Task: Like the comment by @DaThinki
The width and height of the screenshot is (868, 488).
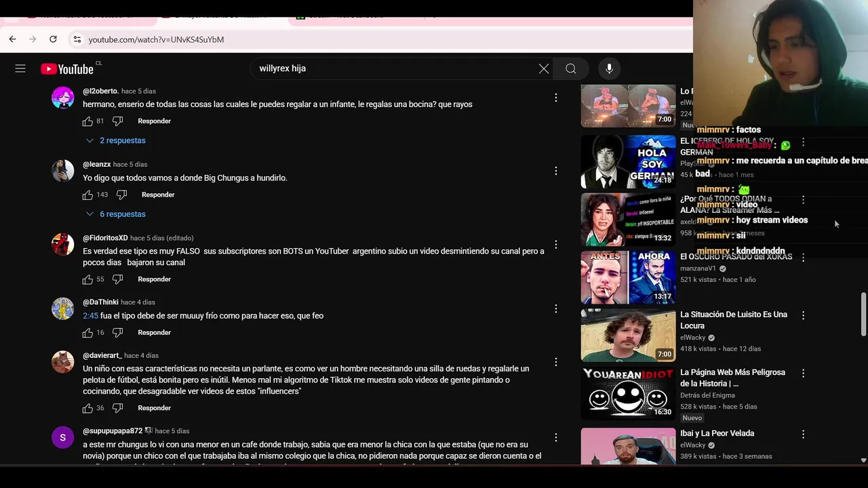Action: pyautogui.click(x=87, y=333)
